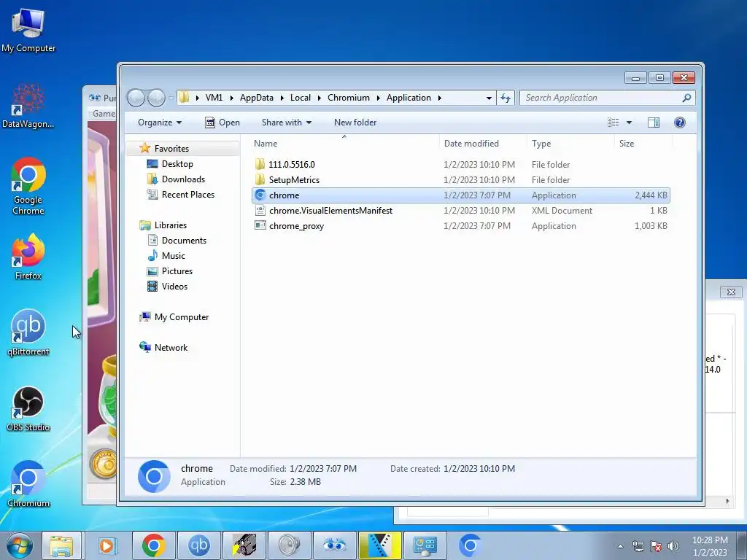
Task: Expand the arrow after Chromium in the path
Action: 379,98
